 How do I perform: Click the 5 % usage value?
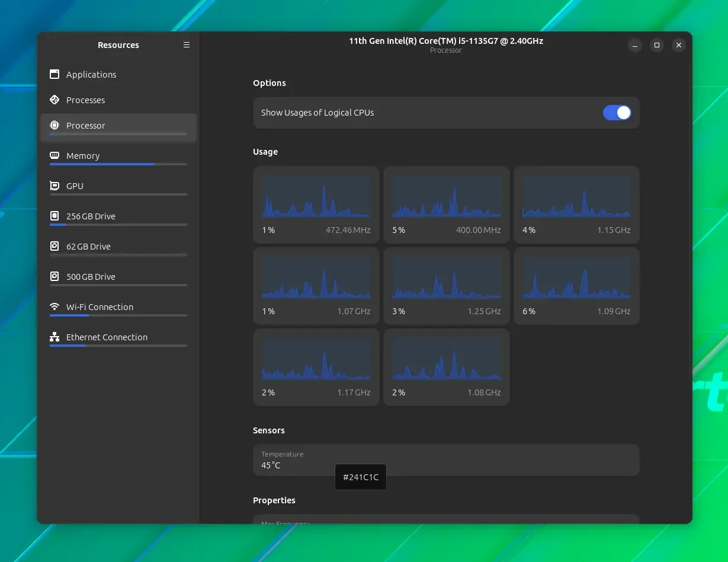pyautogui.click(x=399, y=230)
